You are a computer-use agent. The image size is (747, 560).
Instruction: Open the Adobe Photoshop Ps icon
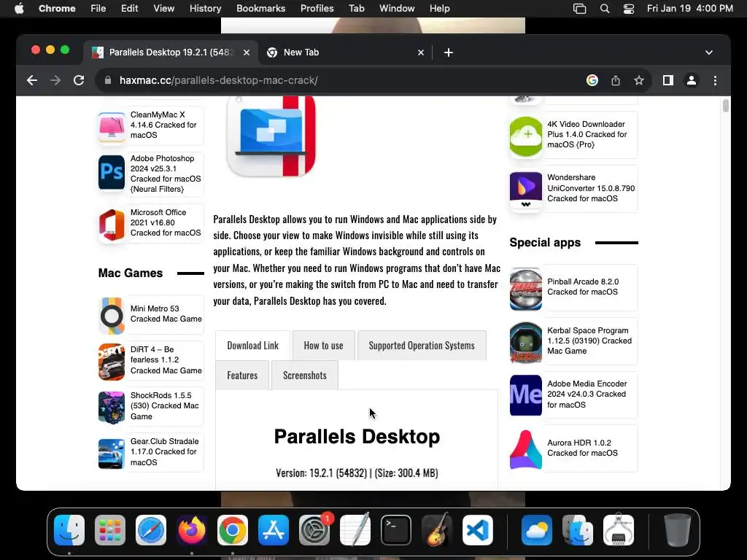[112, 173]
